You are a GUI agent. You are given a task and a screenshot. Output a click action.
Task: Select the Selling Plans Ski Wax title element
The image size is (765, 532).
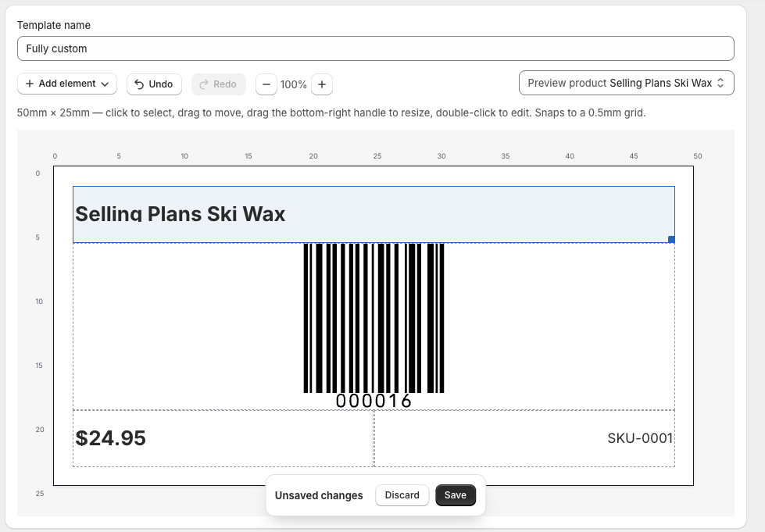pyautogui.click(x=374, y=214)
